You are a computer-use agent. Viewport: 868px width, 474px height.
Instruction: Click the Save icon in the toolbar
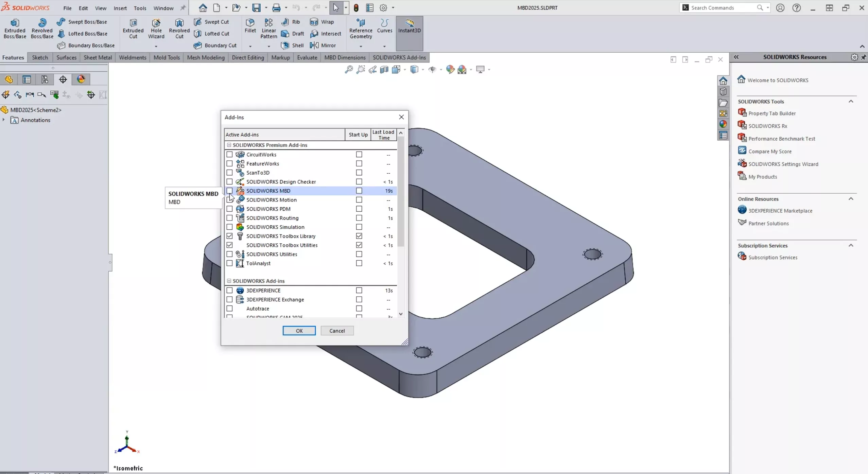coord(256,7)
